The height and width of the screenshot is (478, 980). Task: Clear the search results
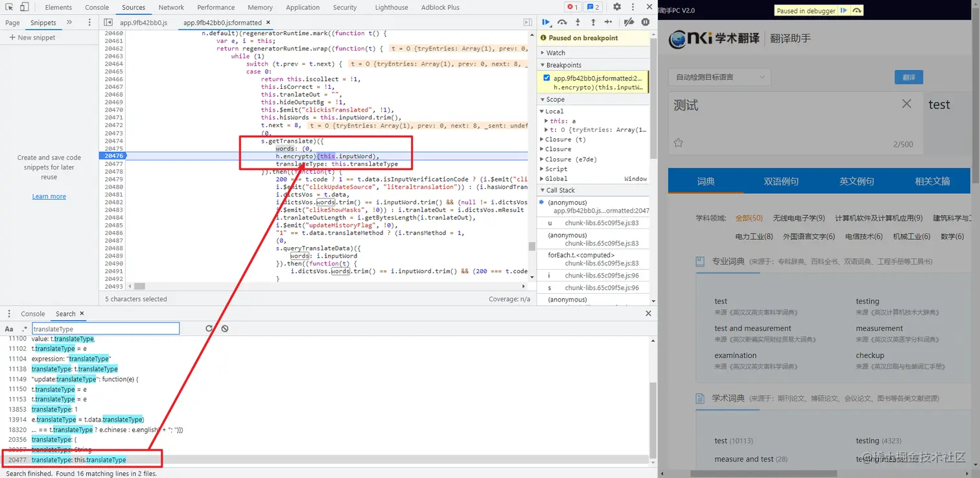point(225,329)
